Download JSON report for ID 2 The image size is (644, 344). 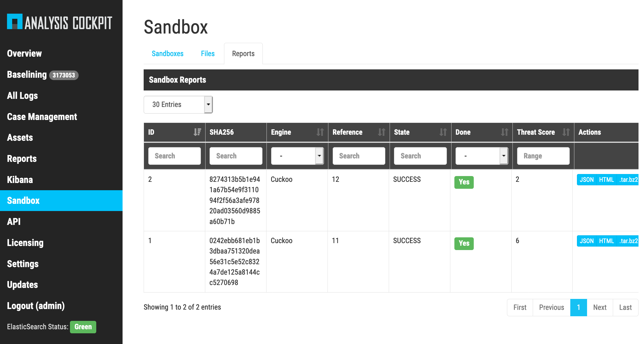point(586,180)
